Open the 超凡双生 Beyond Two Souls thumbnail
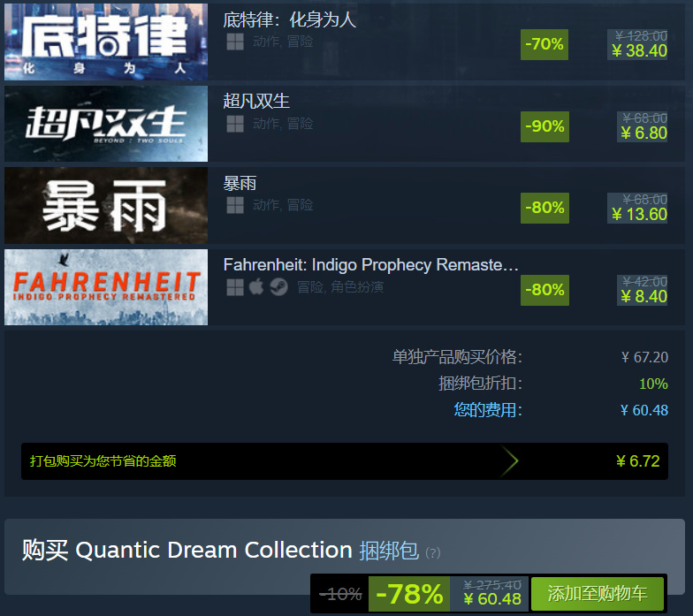693x616 pixels. click(x=106, y=124)
